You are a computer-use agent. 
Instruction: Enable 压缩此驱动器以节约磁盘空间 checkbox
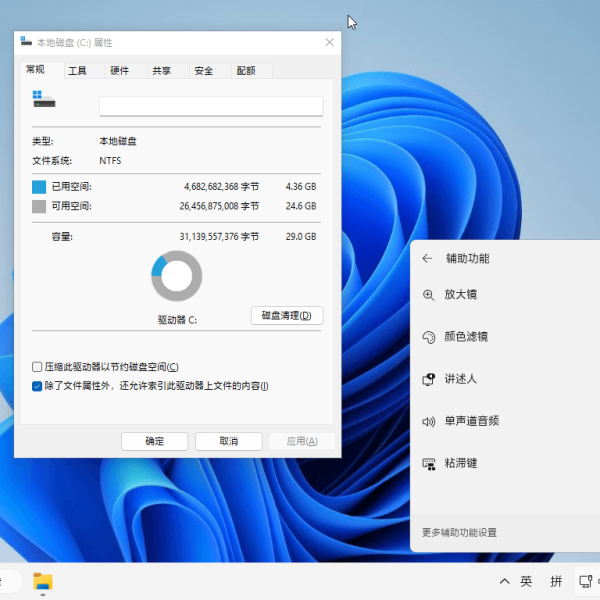point(37,367)
